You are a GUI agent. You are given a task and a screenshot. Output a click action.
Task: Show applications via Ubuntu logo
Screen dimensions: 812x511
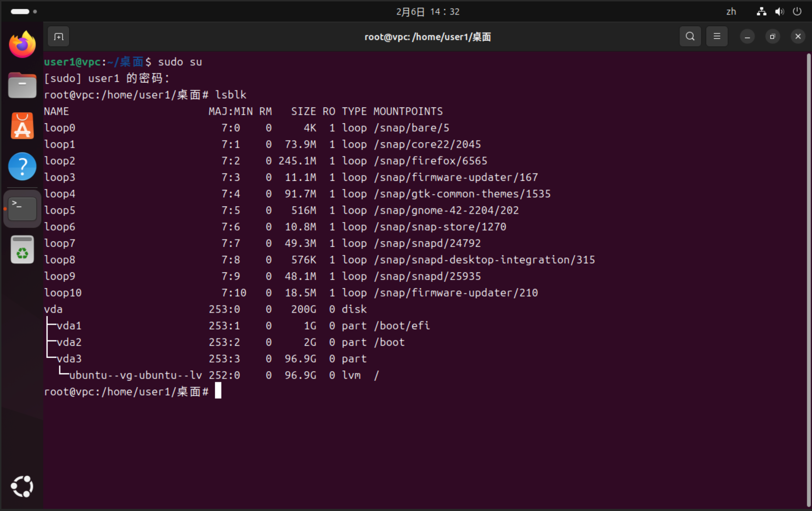click(22, 487)
